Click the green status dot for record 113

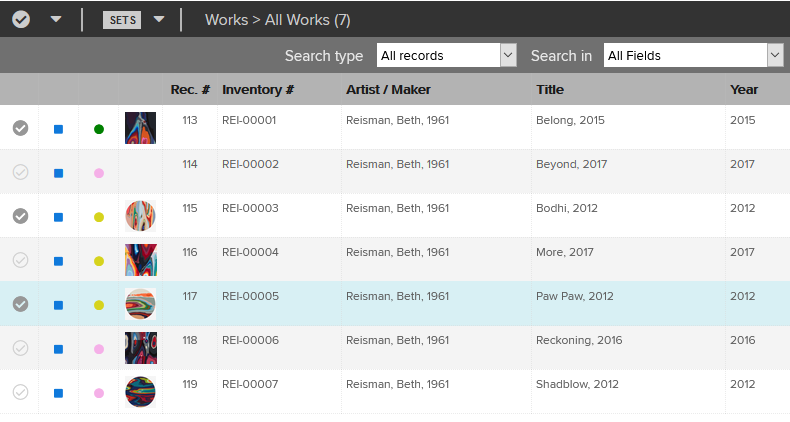pos(98,129)
